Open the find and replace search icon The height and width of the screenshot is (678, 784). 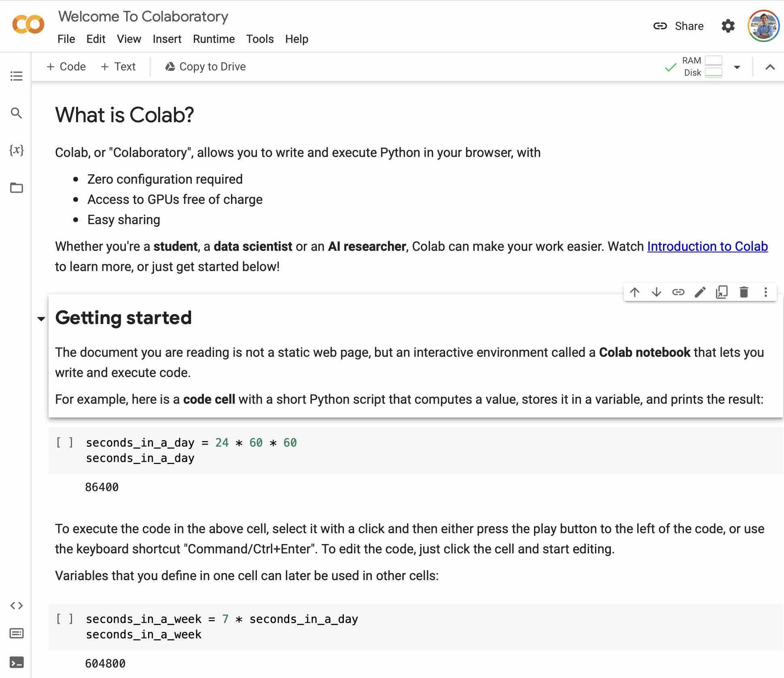(x=16, y=113)
